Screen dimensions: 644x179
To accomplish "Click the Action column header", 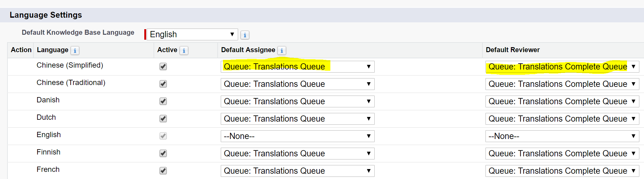I will [x=21, y=50].
